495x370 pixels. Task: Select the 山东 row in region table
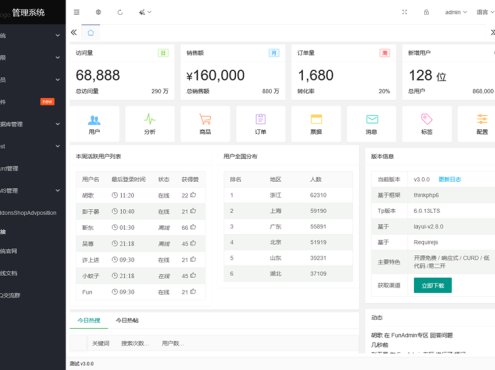288,258
